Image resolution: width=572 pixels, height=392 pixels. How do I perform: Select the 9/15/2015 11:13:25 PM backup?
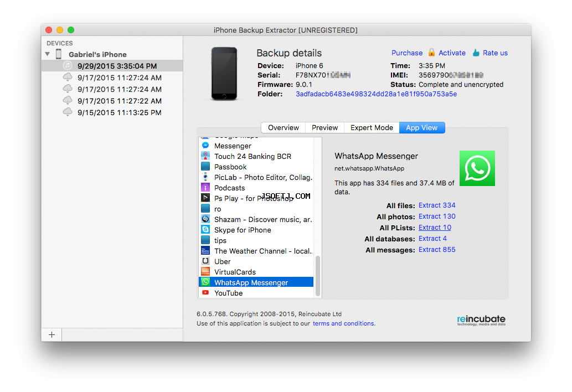point(112,113)
